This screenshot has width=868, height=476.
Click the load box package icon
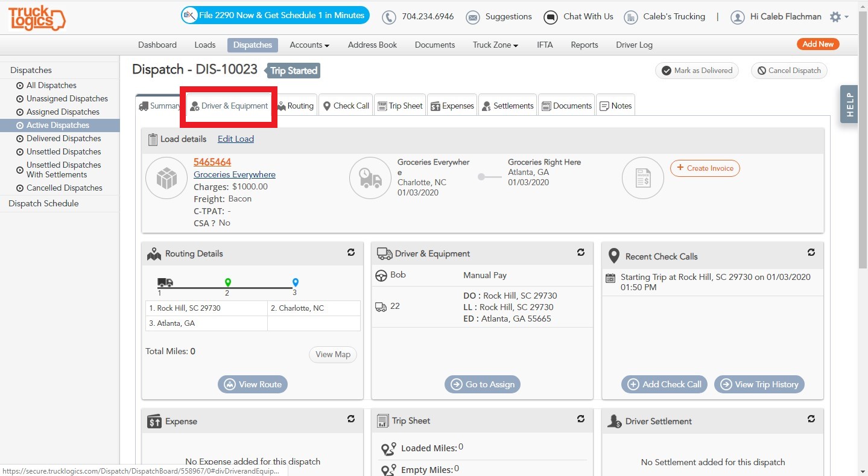[x=166, y=178]
